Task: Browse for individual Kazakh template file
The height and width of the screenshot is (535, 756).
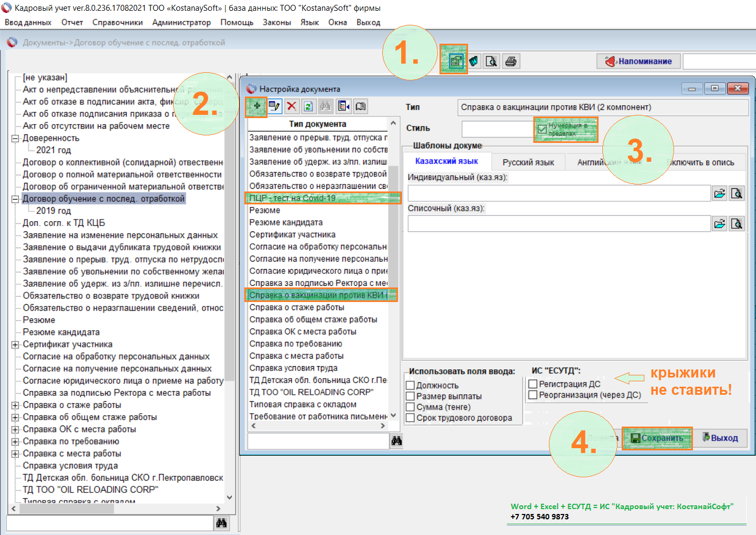Action: point(720,193)
